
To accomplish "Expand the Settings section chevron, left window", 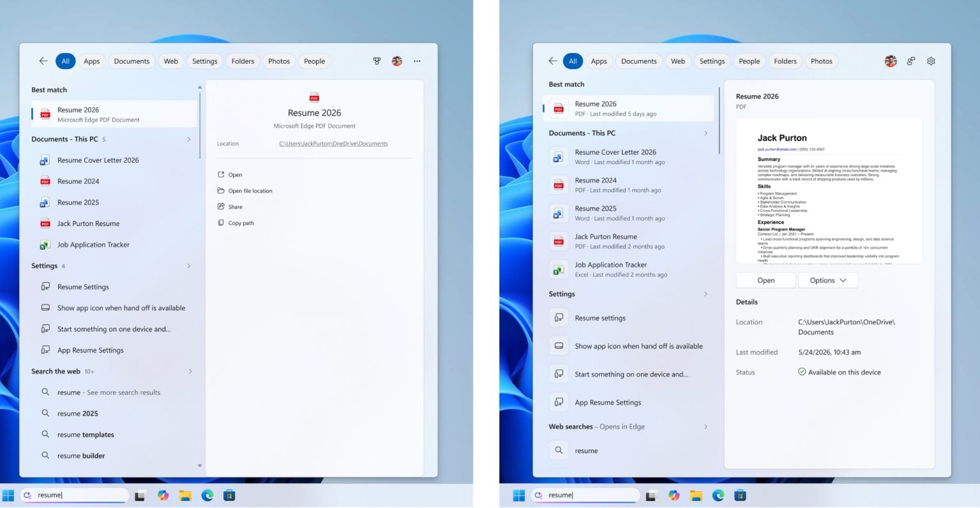I will [x=189, y=265].
